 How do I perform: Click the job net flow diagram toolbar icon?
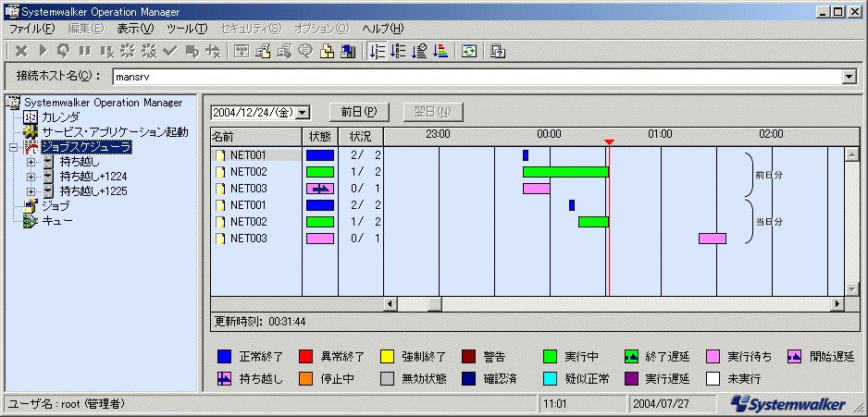click(242, 52)
